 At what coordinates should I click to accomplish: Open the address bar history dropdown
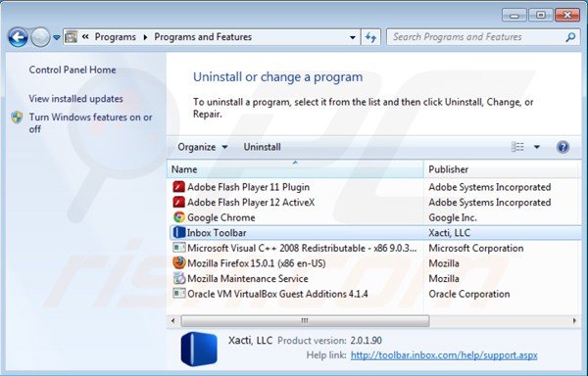(353, 37)
